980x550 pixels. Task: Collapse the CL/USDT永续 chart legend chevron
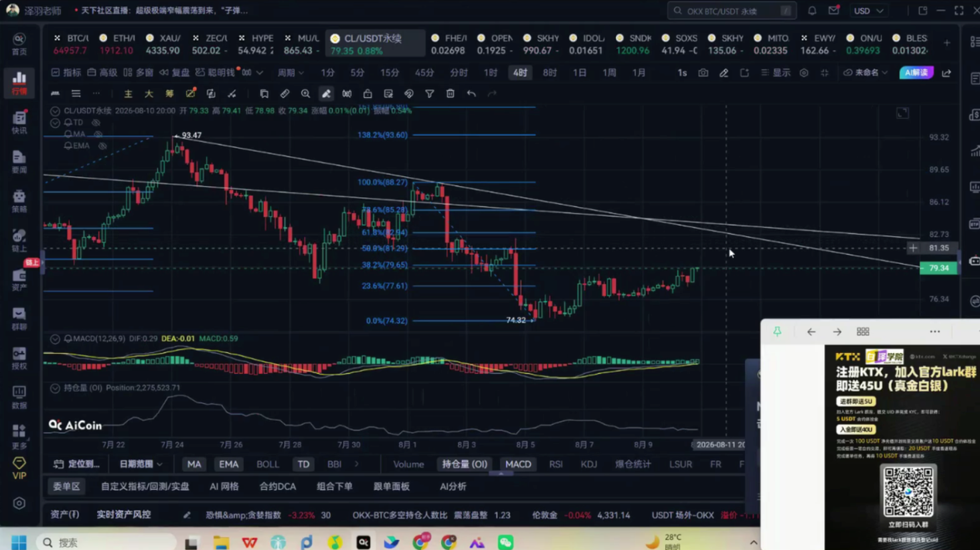55,111
